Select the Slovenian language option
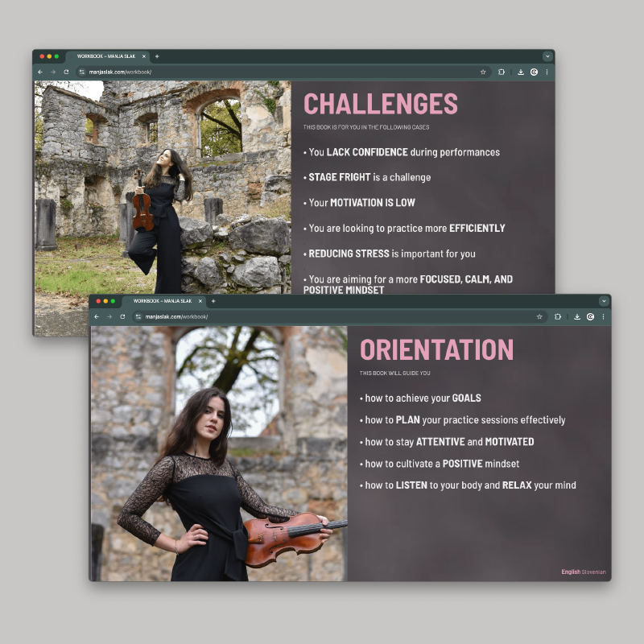 point(594,572)
